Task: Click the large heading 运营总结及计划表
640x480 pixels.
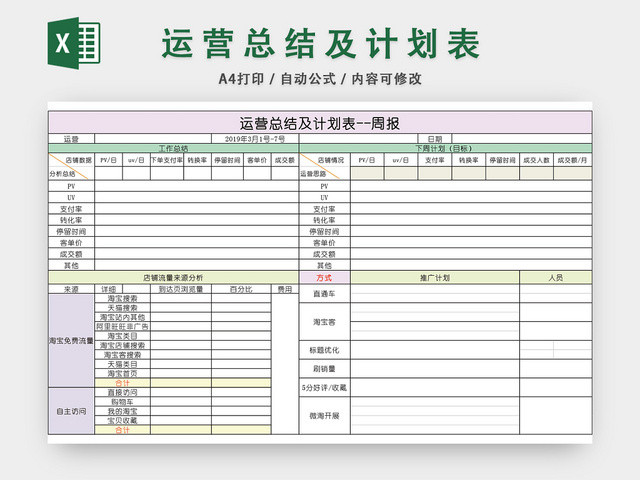Action: point(320,44)
